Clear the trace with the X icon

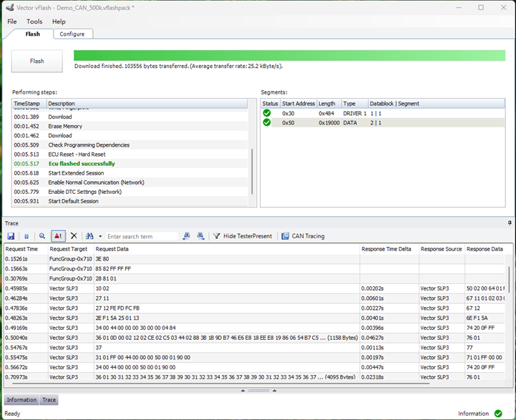point(74,236)
